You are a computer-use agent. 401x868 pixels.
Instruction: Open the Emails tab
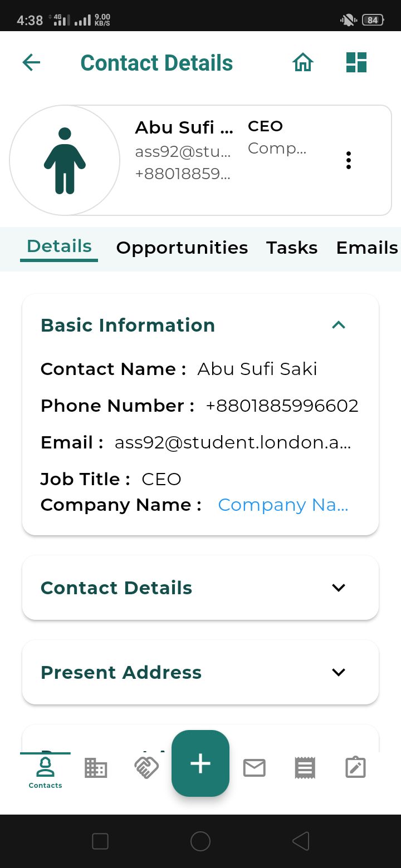pos(366,248)
